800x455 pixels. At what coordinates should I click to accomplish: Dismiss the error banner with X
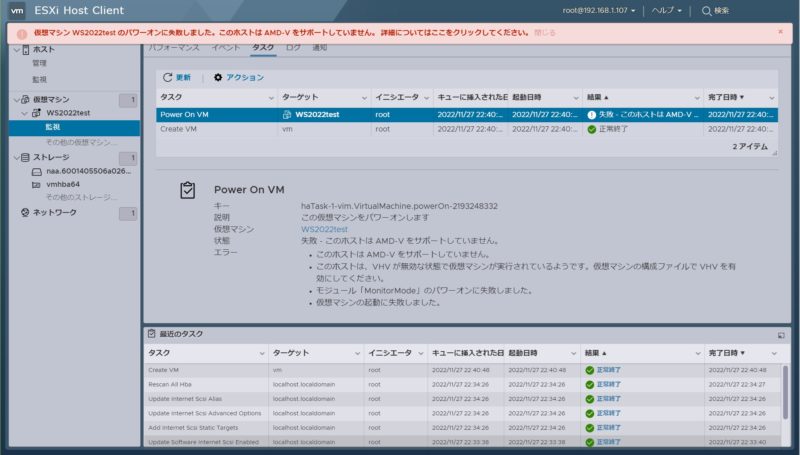click(780, 32)
